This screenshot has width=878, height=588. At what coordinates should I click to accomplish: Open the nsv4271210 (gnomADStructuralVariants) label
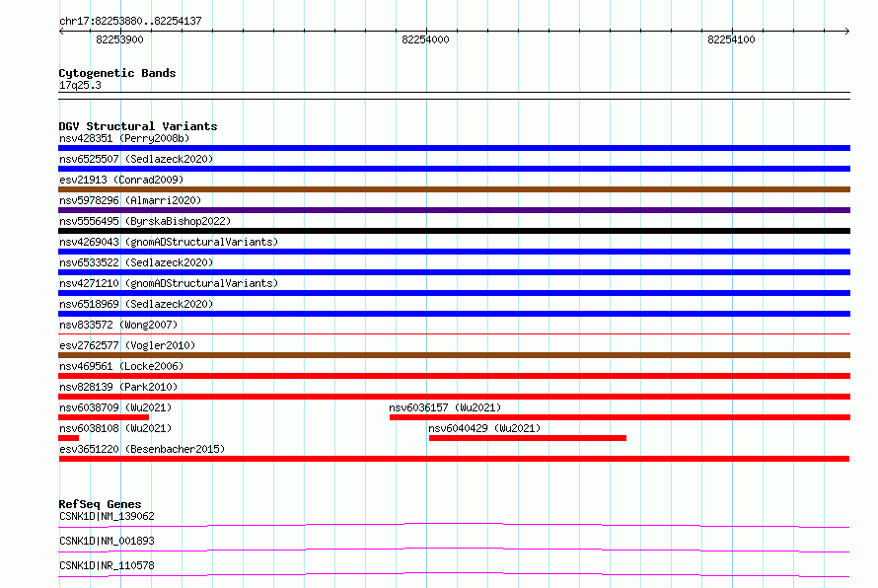(169, 283)
